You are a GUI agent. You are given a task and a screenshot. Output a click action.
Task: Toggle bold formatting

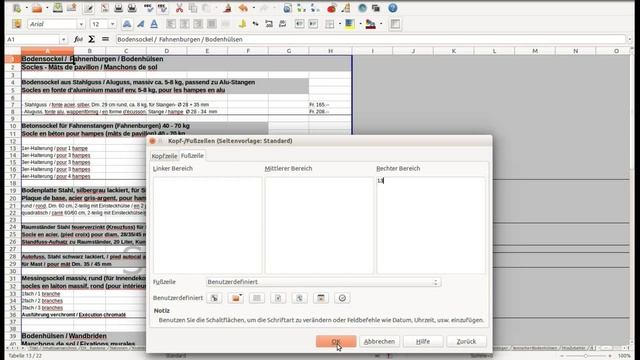(x=127, y=24)
